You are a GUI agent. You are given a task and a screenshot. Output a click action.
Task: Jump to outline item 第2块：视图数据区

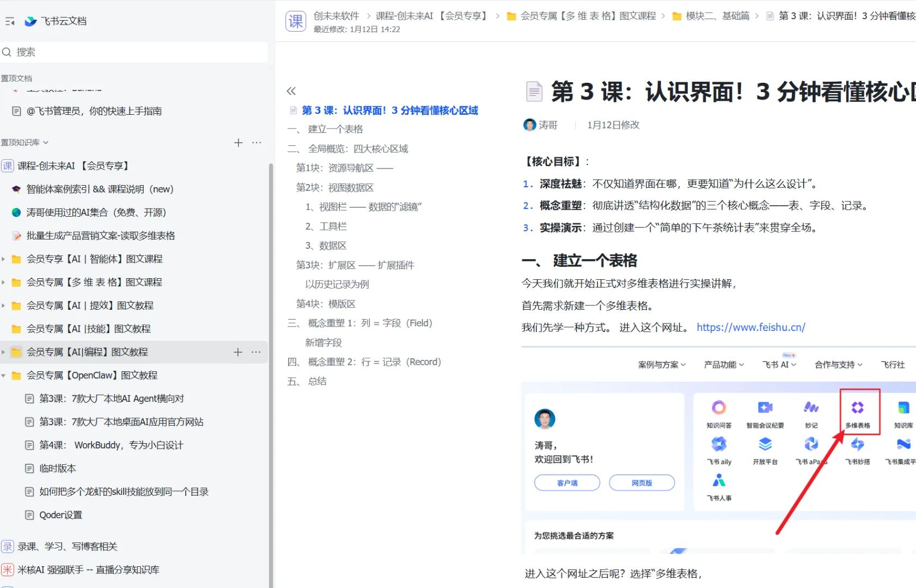click(335, 188)
